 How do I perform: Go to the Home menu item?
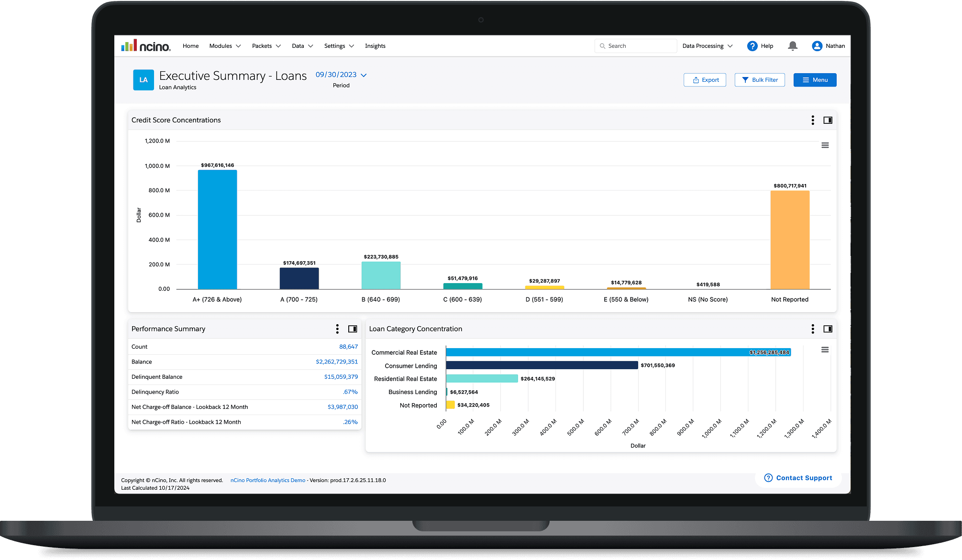190,46
